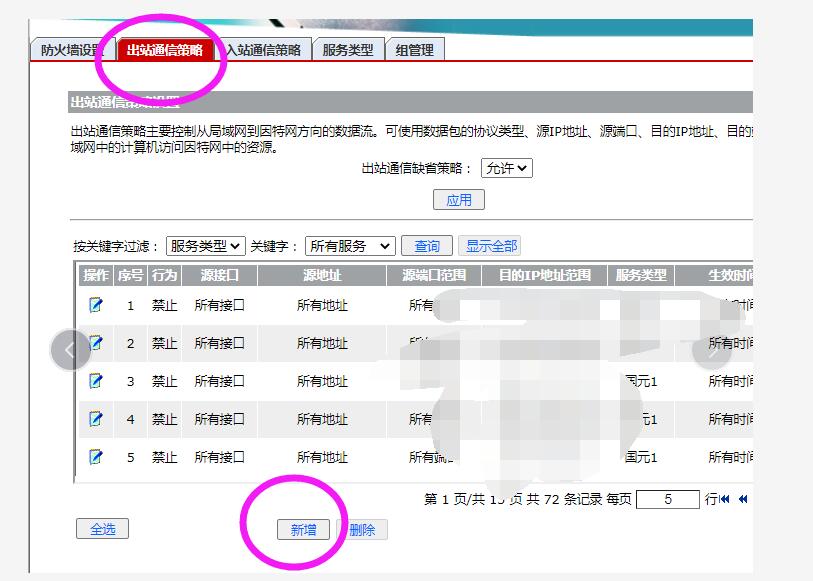Select the 出站通信策略 tab
This screenshot has height=581, width=813.
pyautogui.click(x=165, y=50)
